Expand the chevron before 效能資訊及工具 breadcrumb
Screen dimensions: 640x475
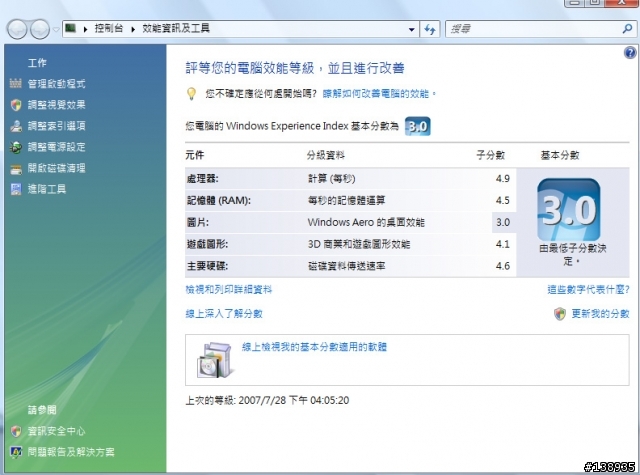click(x=133, y=29)
